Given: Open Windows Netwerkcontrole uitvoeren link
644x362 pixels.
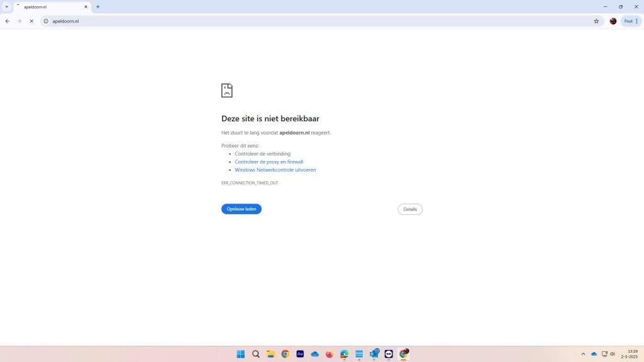Looking at the screenshot, I should 275,170.
